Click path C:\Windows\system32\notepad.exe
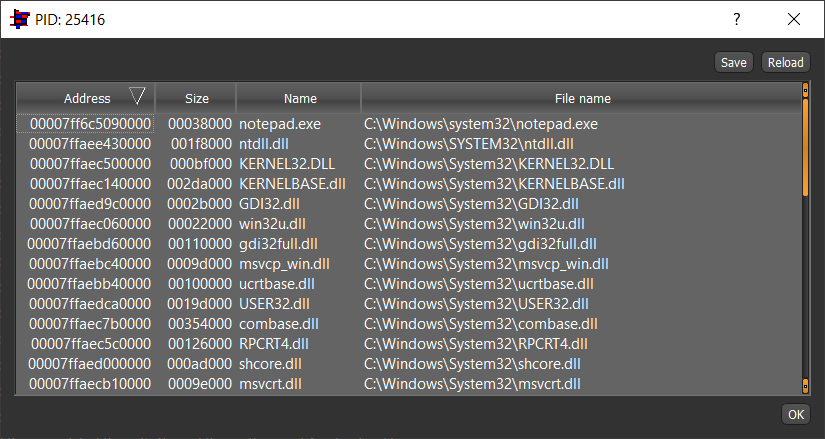 tap(481, 124)
